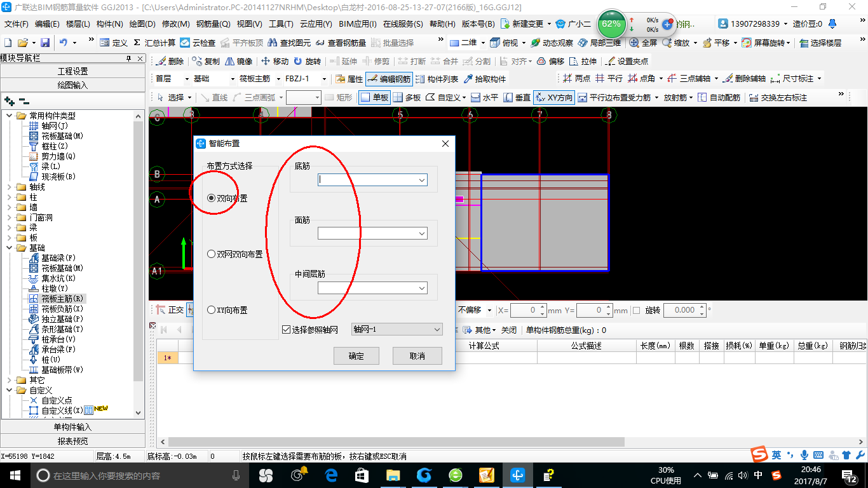
Task: Select the 双网双向布置 radio option
Action: click(x=212, y=254)
